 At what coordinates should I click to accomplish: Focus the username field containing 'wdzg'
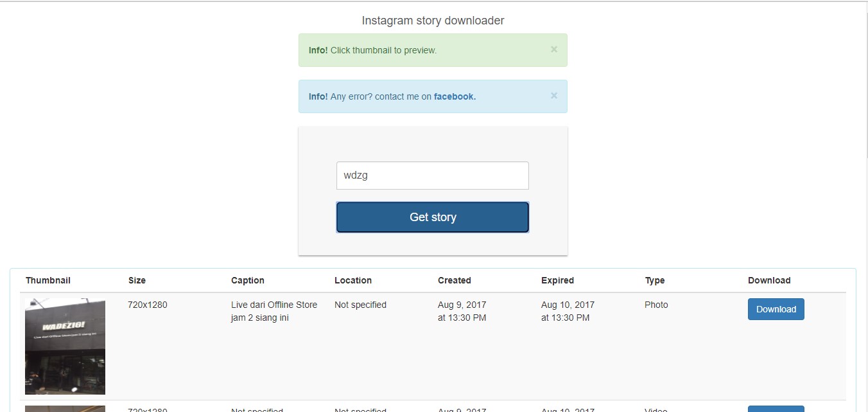click(x=433, y=175)
